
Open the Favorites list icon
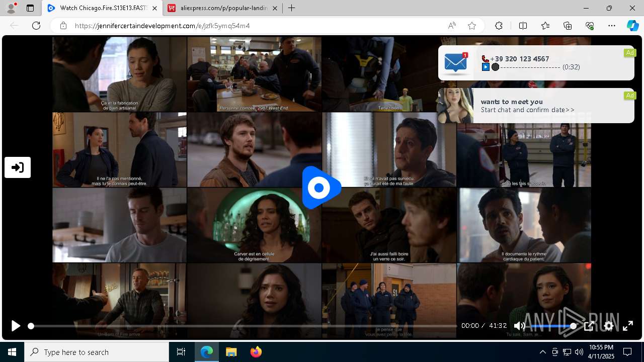click(x=545, y=26)
